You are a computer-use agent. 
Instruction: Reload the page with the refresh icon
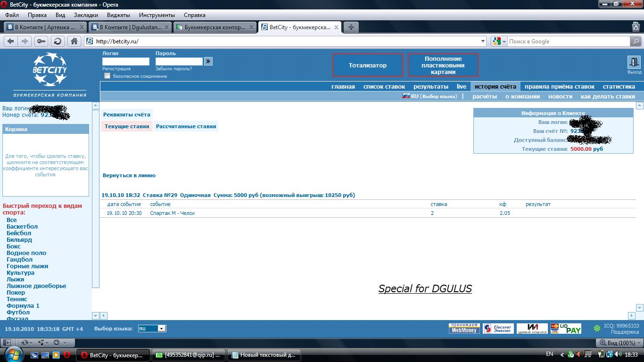point(58,41)
